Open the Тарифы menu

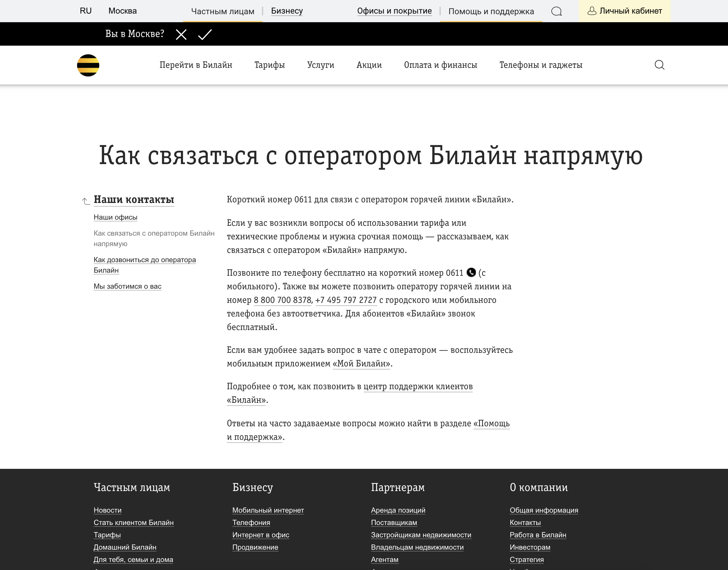269,65
